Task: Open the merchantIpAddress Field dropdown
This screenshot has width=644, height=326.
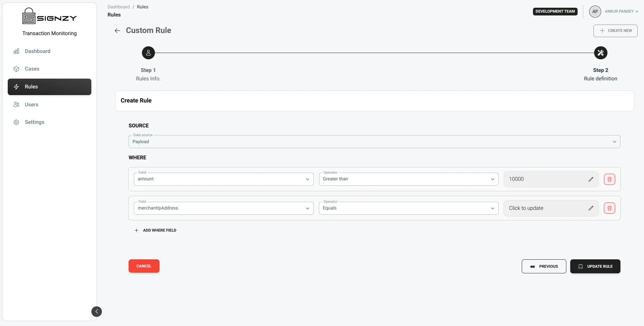Action: (x=223, y=208)
